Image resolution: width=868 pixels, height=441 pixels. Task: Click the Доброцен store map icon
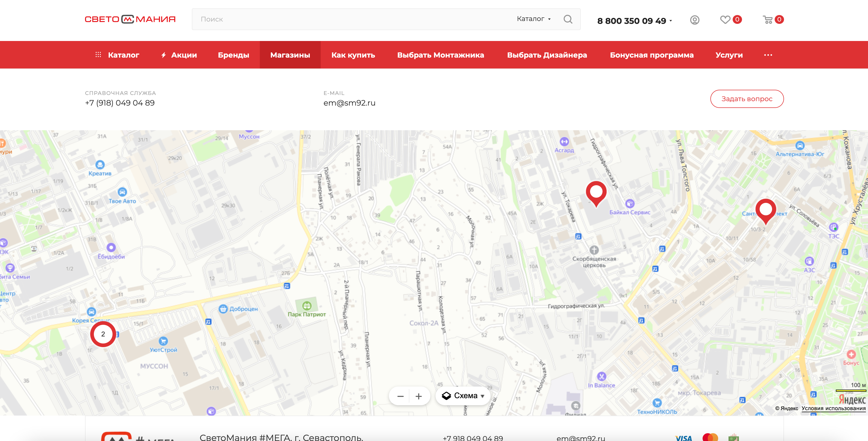[x=223, y=308]
